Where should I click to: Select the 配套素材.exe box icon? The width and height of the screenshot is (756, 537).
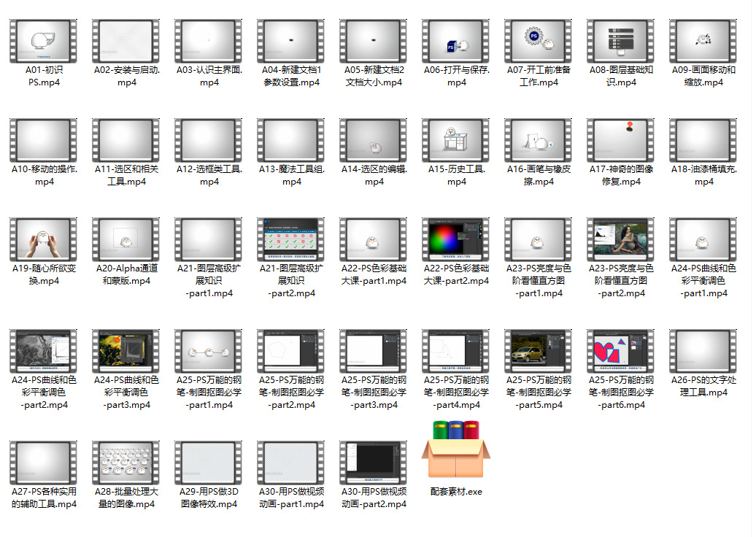point(456,449)
